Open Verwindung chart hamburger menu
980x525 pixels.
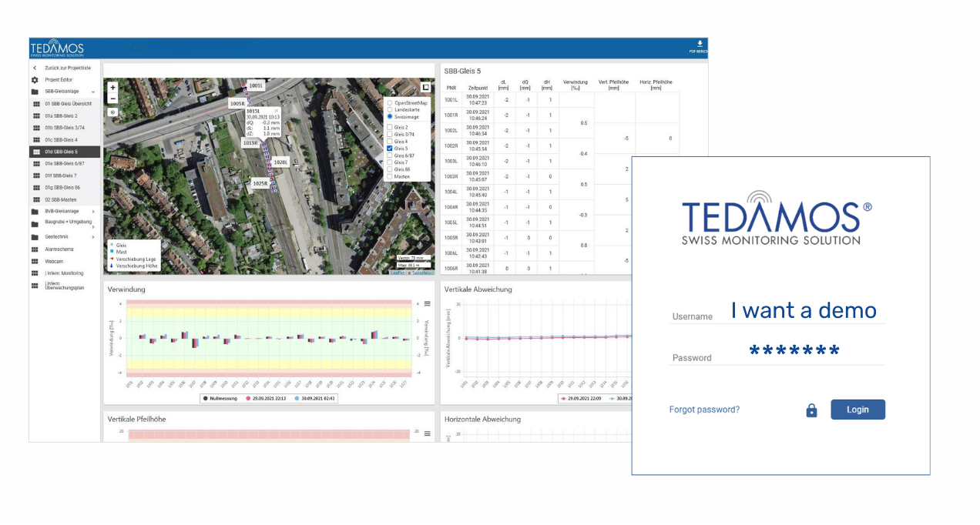coord(428,304)
